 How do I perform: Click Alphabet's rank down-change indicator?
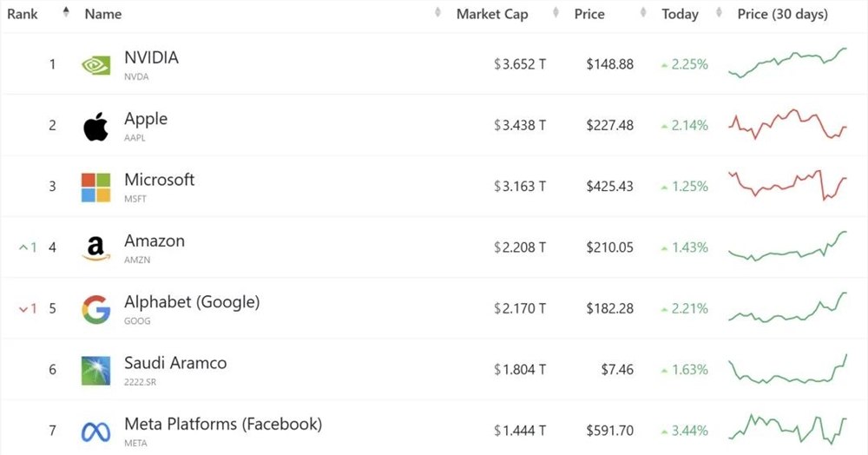(x=28, y=308)
